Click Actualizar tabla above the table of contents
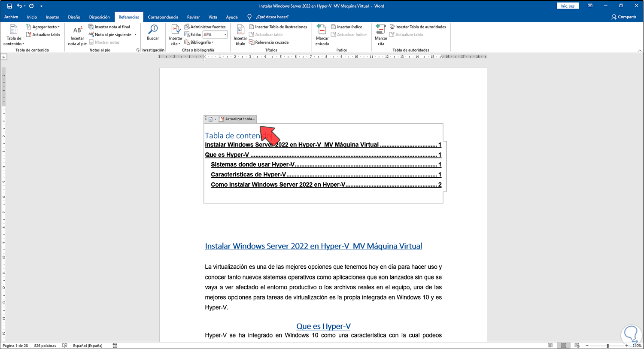 (237, 119)
